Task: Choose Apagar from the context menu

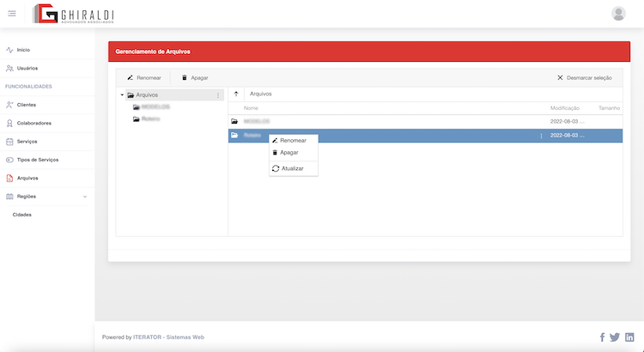Action: (294, 152)
